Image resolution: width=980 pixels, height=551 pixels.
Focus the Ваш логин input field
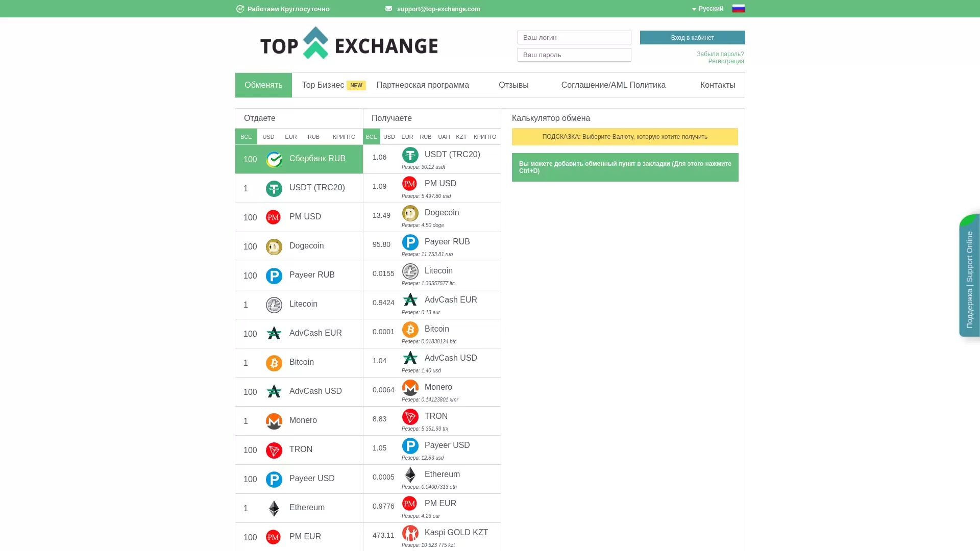[x=574, y=38]
